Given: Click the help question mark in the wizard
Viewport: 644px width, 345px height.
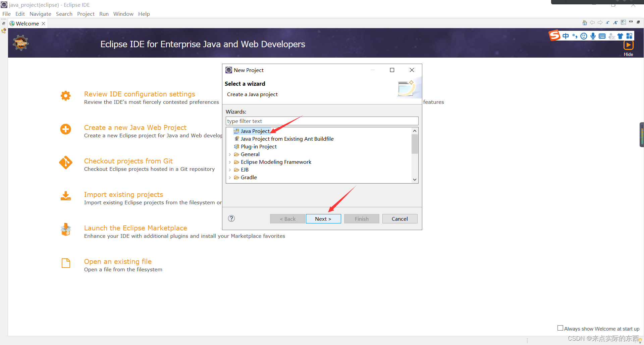Looking at the screenshot, I should tap(231, 218).
